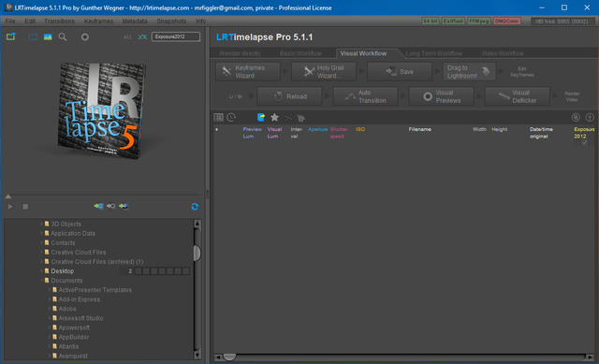Expand the Application Data folder

pos(41,233)
